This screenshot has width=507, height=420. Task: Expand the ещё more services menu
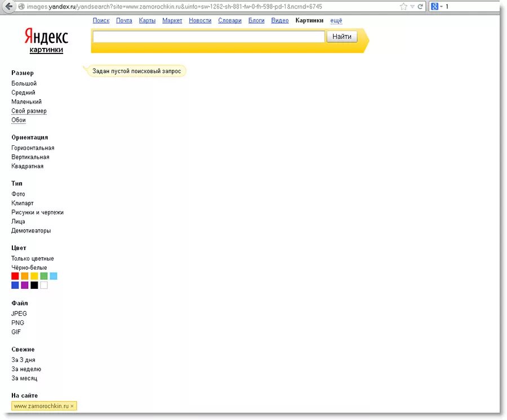click(x=336, y=20)
